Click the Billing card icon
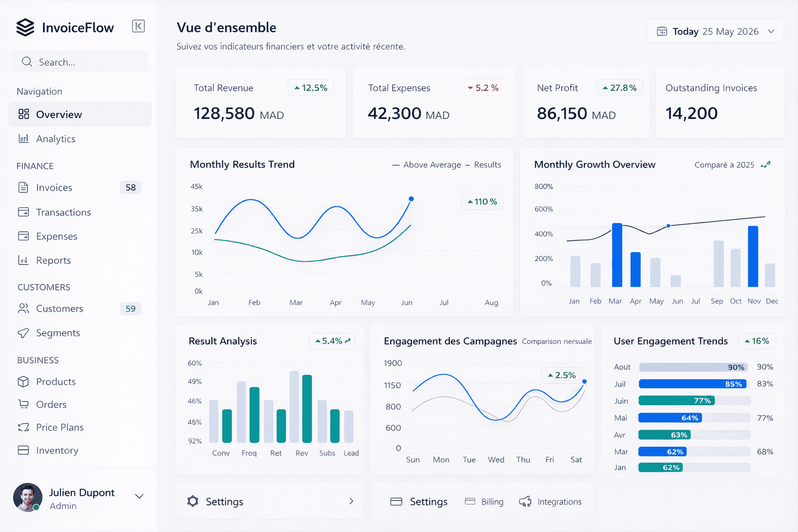The height and width of the screenshot is (532, 798). point(470,501)
